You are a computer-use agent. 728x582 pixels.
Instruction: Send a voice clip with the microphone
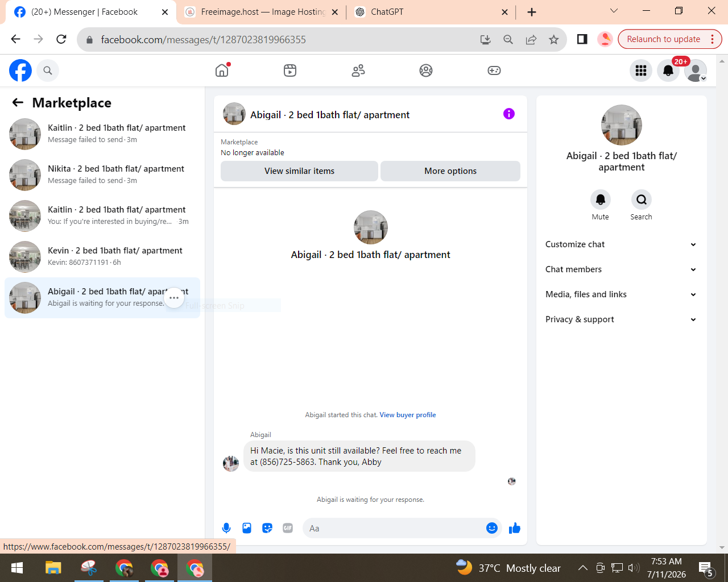pyautogui.click(x=226, y=528)
